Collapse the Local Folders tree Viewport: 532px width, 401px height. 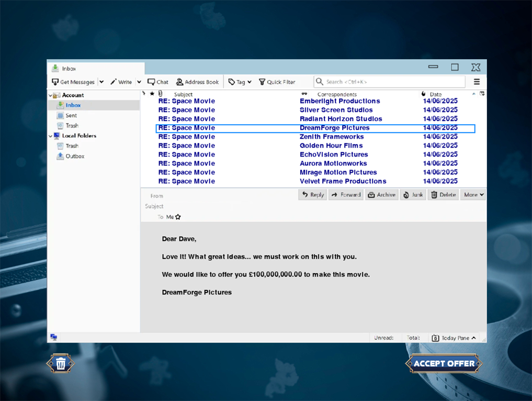[51, 136]
